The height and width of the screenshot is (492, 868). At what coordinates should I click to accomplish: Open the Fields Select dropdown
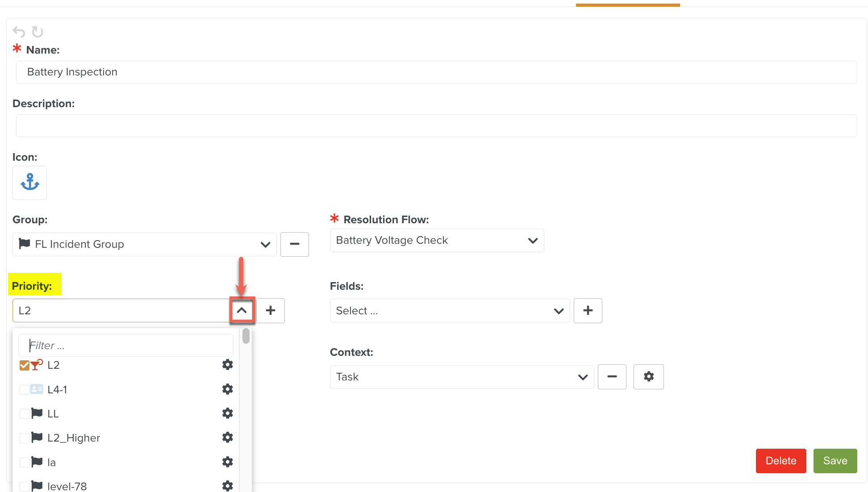(x=559, y=310)
